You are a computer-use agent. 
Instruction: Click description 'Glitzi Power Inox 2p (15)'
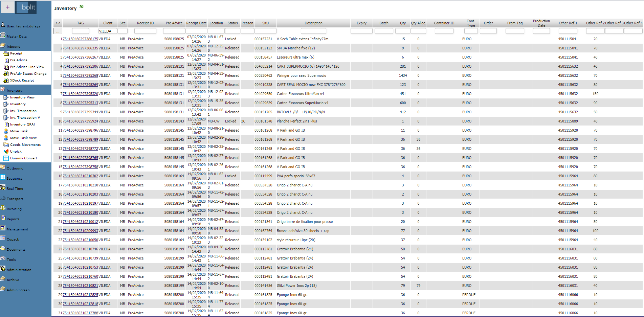pos(297,286)
